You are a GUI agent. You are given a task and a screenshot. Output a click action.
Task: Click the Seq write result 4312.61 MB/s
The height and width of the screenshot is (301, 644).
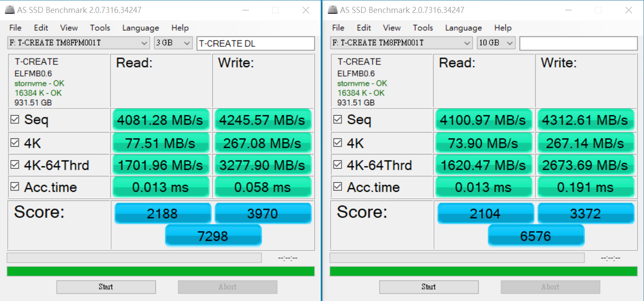point(586,120)
